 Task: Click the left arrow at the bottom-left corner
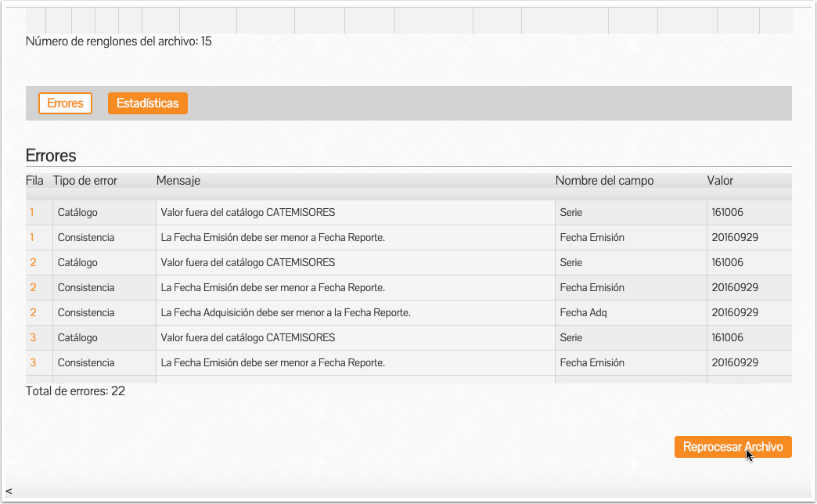pyautogui.click(x=8, y=491)
